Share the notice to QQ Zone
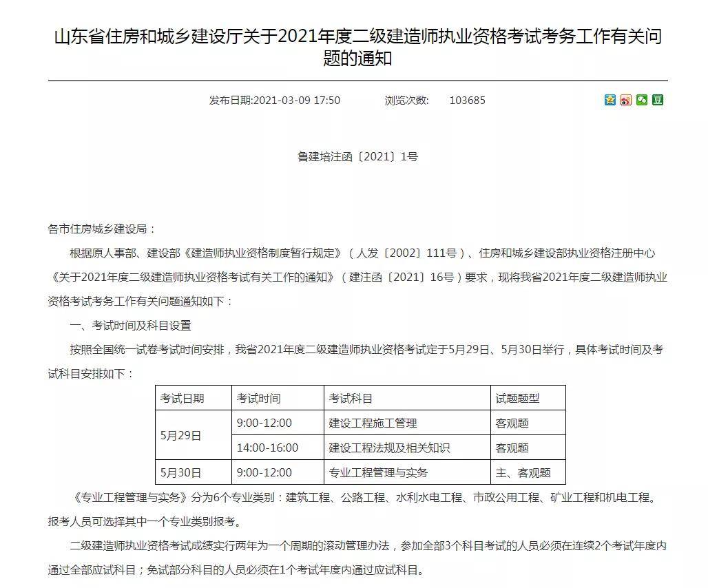Screen dimensions: 708x588 (610, 100)
